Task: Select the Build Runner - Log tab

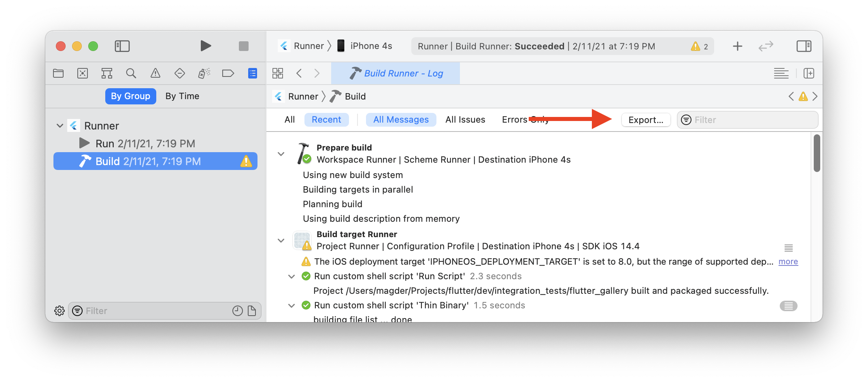Action: click(396, 73)
